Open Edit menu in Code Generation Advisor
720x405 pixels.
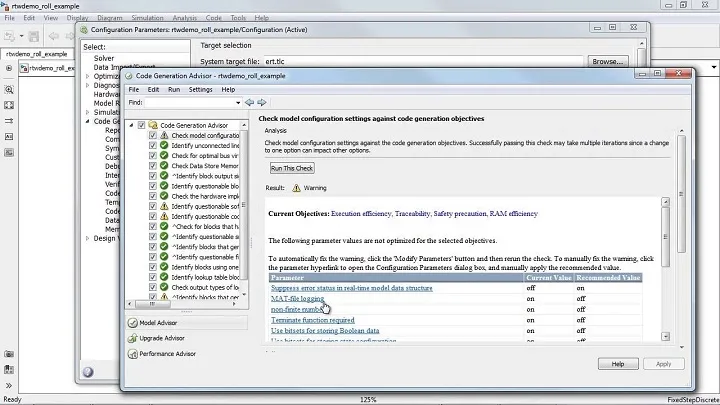(153, 90)
